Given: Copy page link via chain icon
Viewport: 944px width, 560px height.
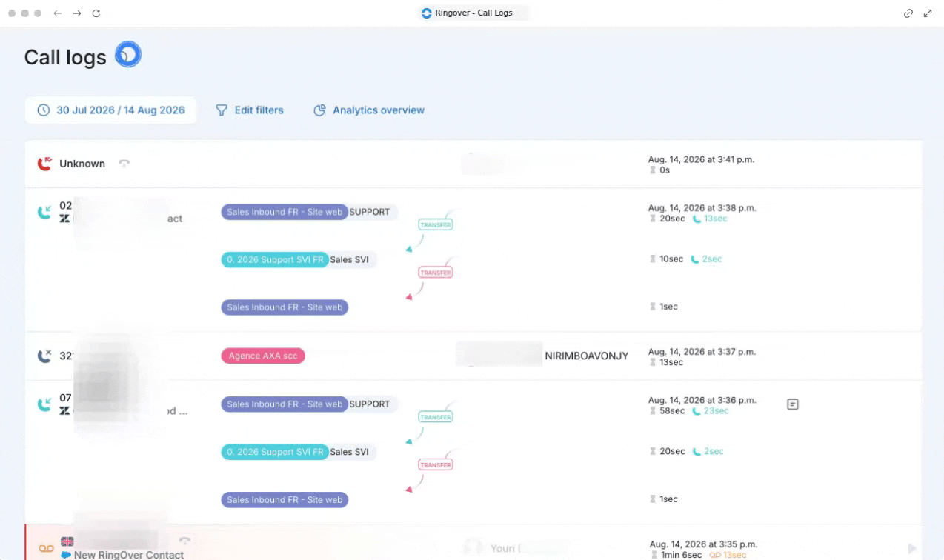Looking at the screenshot, I should (908, 13).
